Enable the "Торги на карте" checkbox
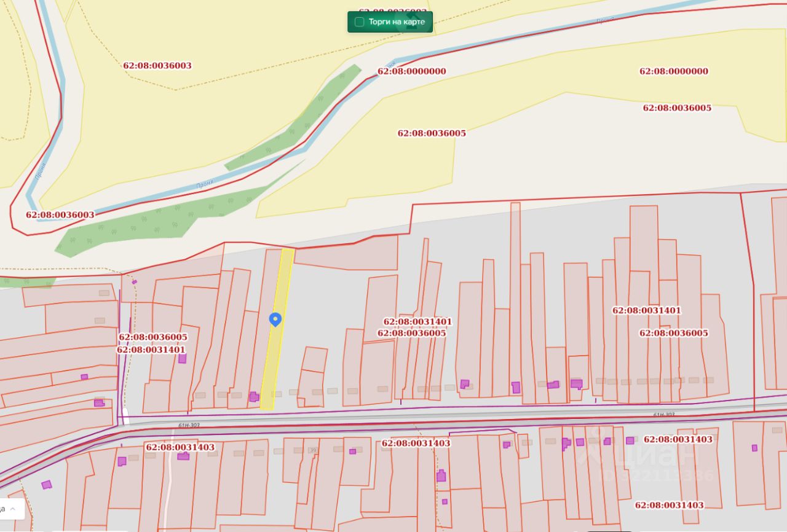787x532 pixels. 360,22
